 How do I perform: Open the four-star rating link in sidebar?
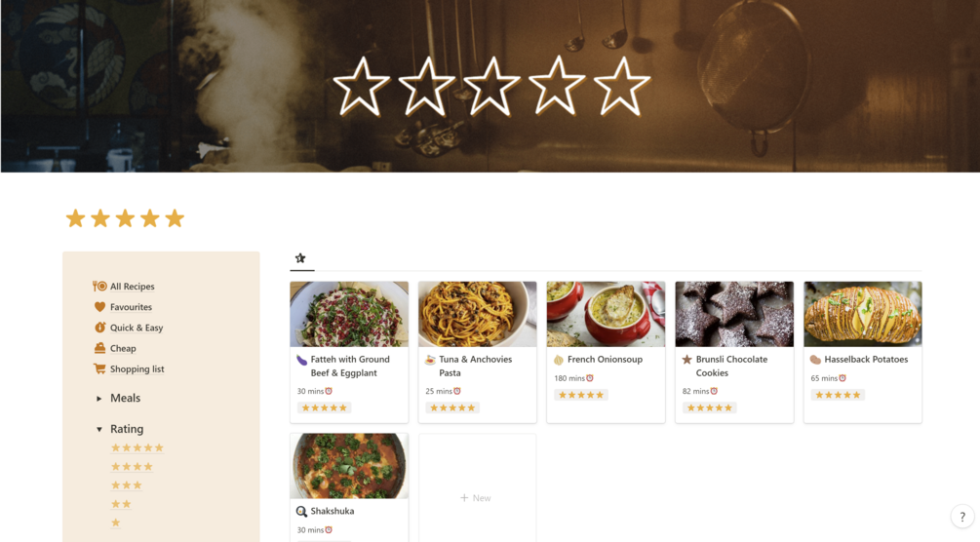pos(132,467)
